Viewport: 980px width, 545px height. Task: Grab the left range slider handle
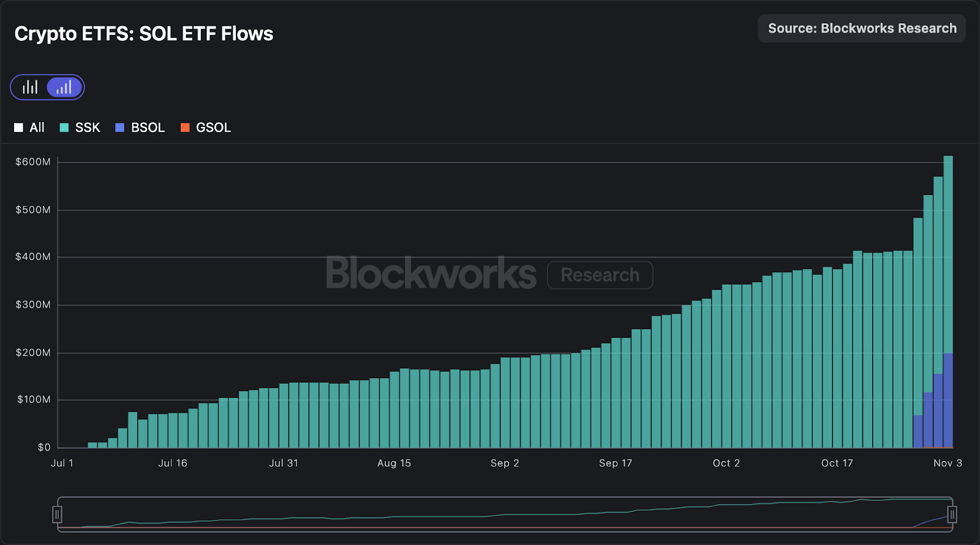coord(57,514)
